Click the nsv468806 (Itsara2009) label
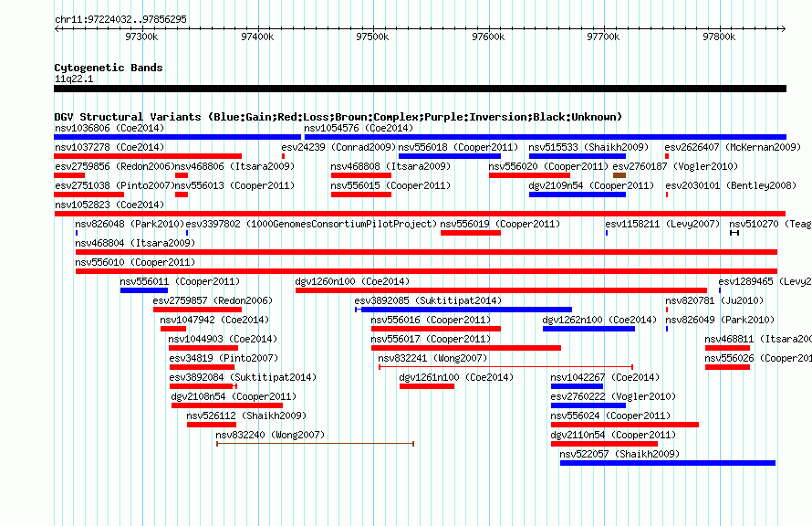This screenshot has height=526, width=812. pyautogui.click(x=234, y=166)
